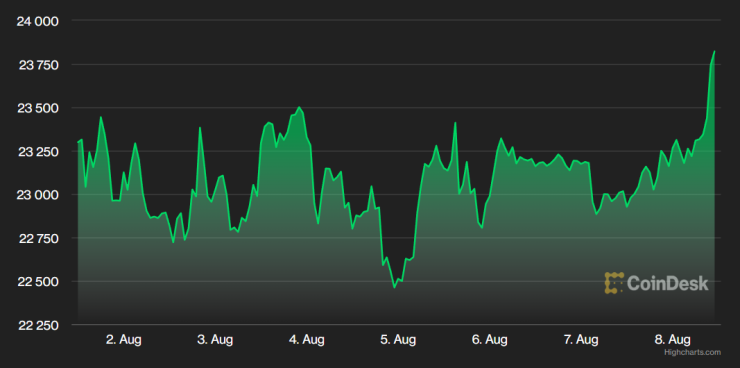The height and width of the screenshot is (368, 740).
Task: Click the final price peak near 23 800
Action: (x=715, y=51)
